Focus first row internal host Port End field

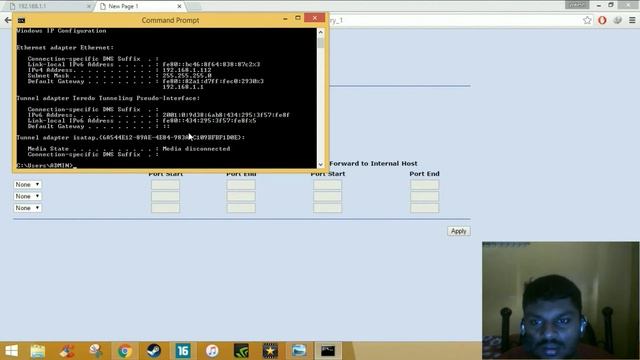pyautogui.click(x=424, y=185)
